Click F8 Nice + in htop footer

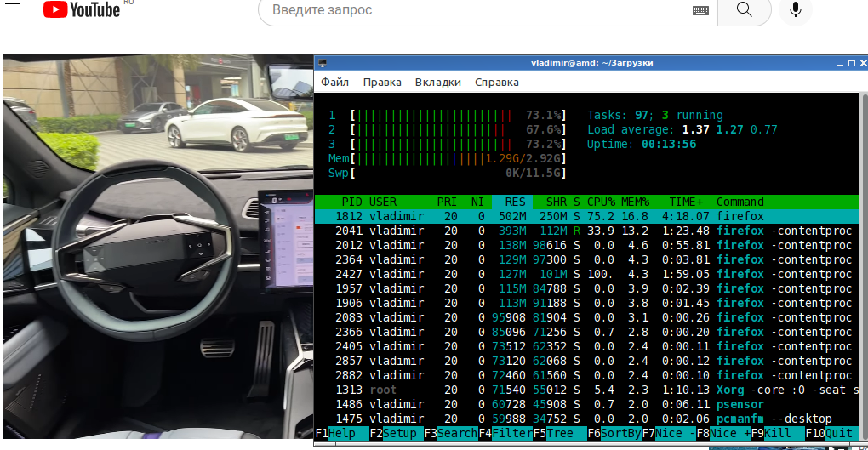[723, 433]
